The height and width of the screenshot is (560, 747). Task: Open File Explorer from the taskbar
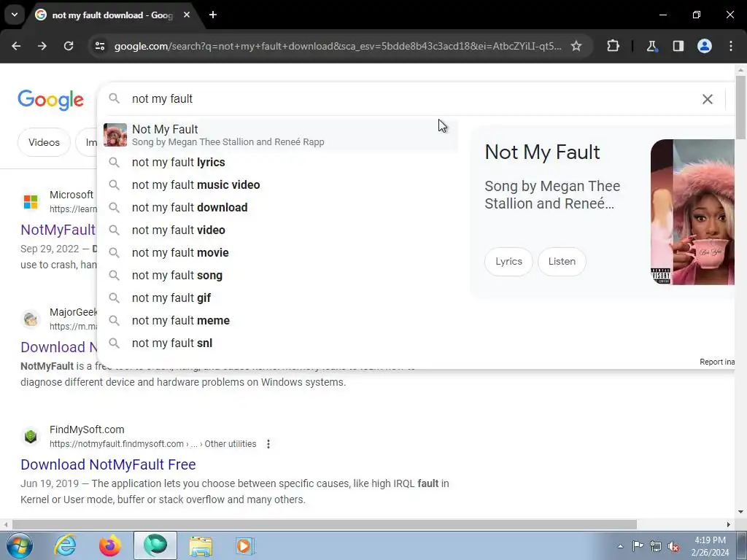(201, 545)
